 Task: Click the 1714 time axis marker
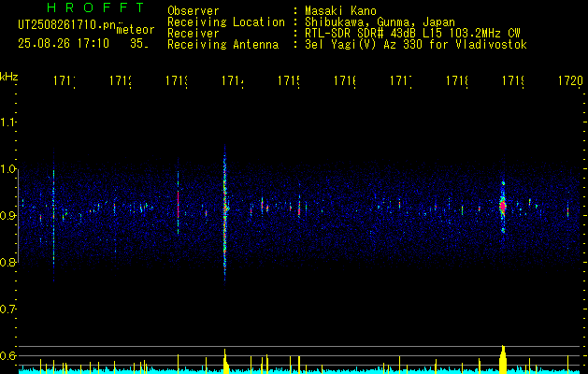pos(233,80)
